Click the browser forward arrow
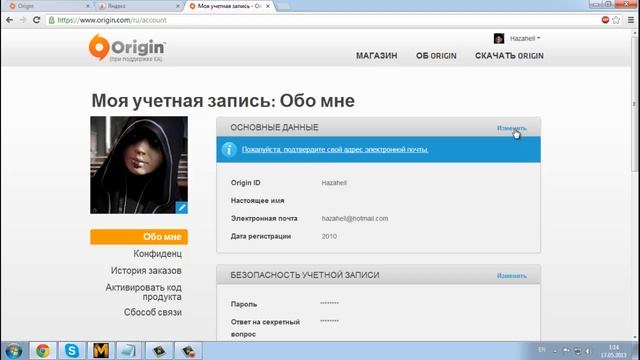 tap(23, 20)
